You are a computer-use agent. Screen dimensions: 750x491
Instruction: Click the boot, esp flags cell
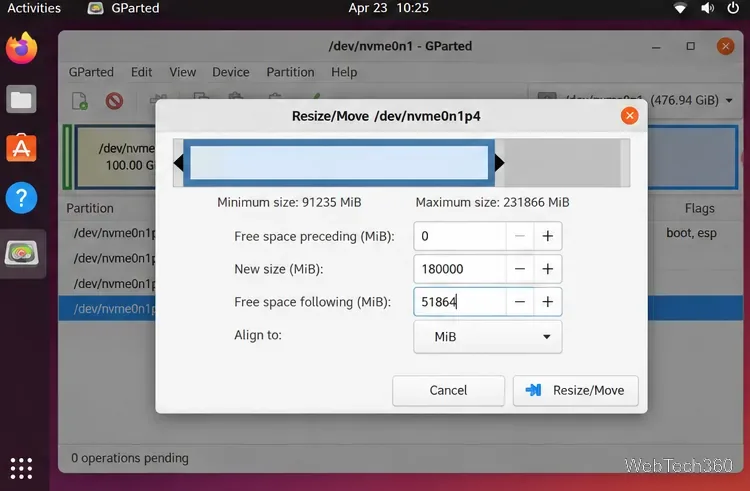(x=691, y=233)
